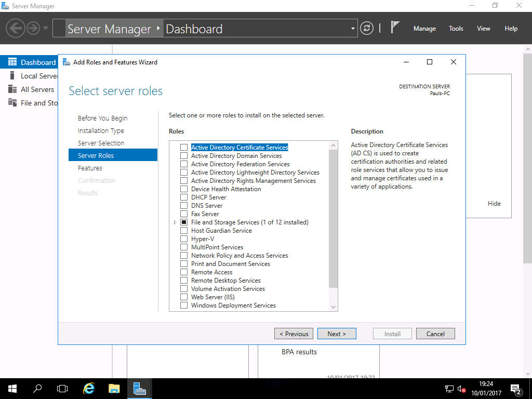Click the muted volume tray icon
The width and height of the screenshot is (532, 399).
coord(461,389)
